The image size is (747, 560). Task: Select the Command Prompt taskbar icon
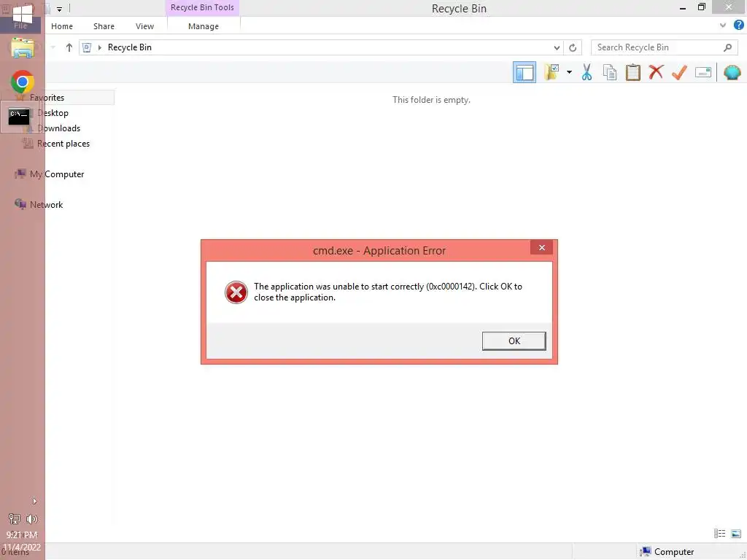coord(19,116)
